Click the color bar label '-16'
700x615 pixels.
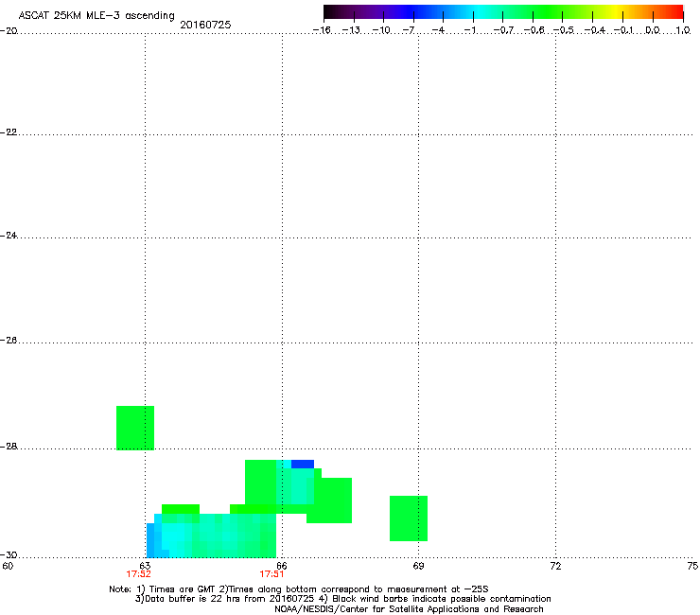click(x=322, y=30)
